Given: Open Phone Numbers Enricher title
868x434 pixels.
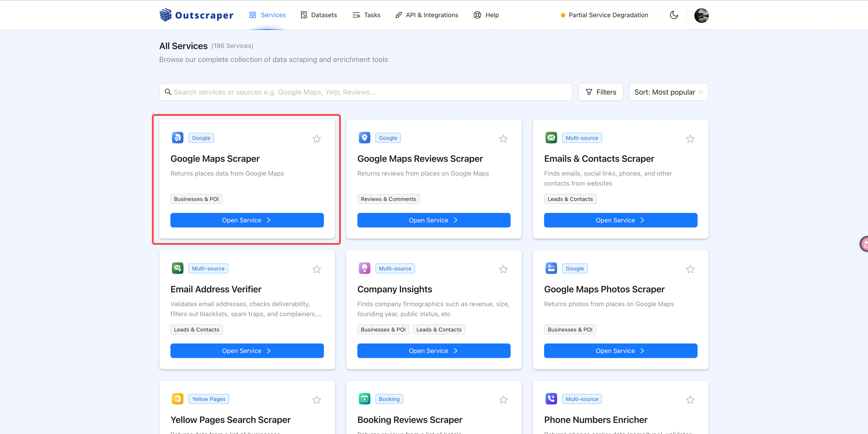Looking at the screenshot, I should click(596, 420).
